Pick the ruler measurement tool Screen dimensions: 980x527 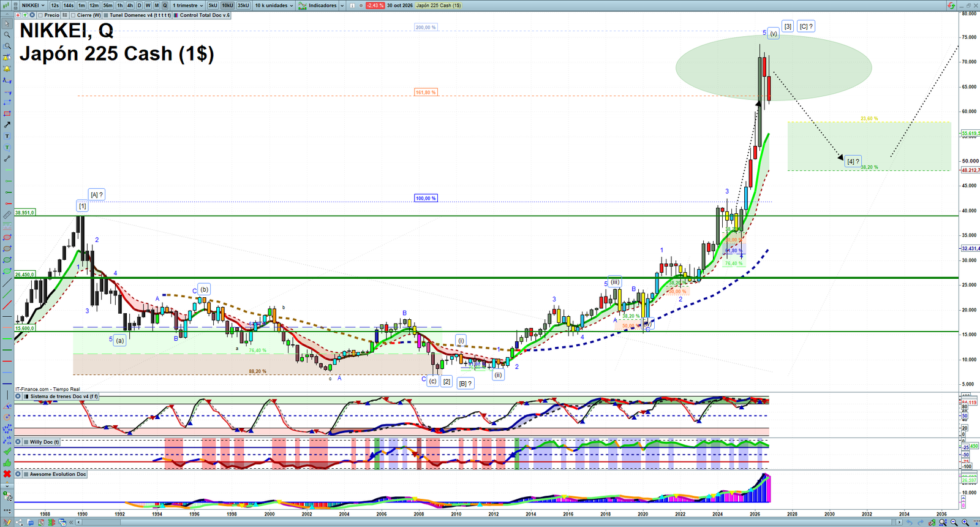tap(7, 214)
